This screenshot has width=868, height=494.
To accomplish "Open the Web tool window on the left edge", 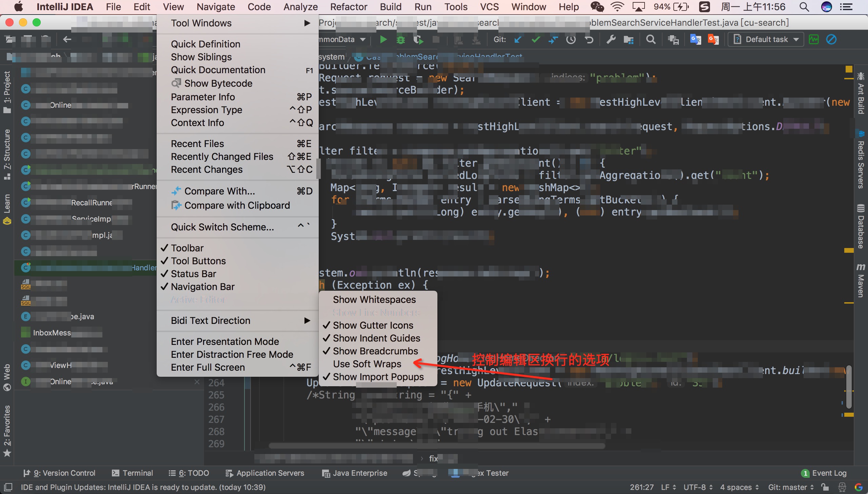I will pyautogui.click(x=7, y=377).
